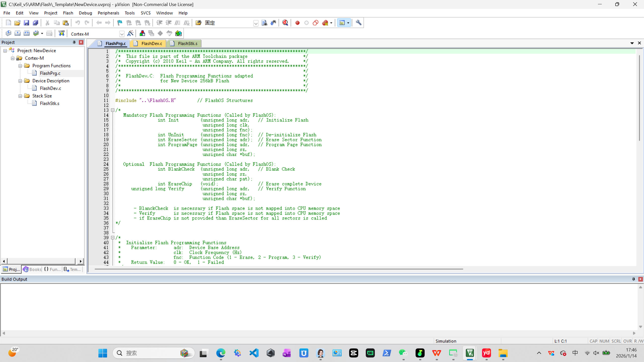This screenshot has width=644, height=362.
Task: Open Pack Installer icon
Action: pyautogui.click(x=178, y=33)
